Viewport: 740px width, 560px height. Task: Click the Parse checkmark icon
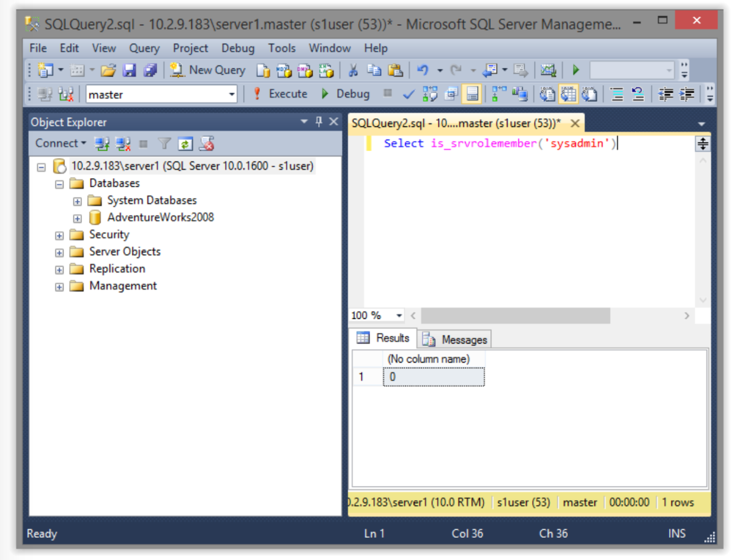coord(408,94)
